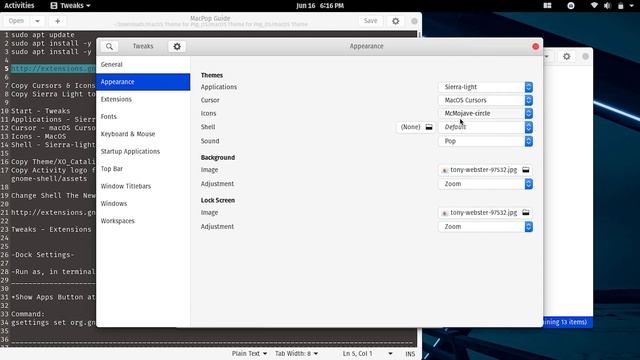Click the date and time clock
The image size is (640, 360).
(320, 5)
